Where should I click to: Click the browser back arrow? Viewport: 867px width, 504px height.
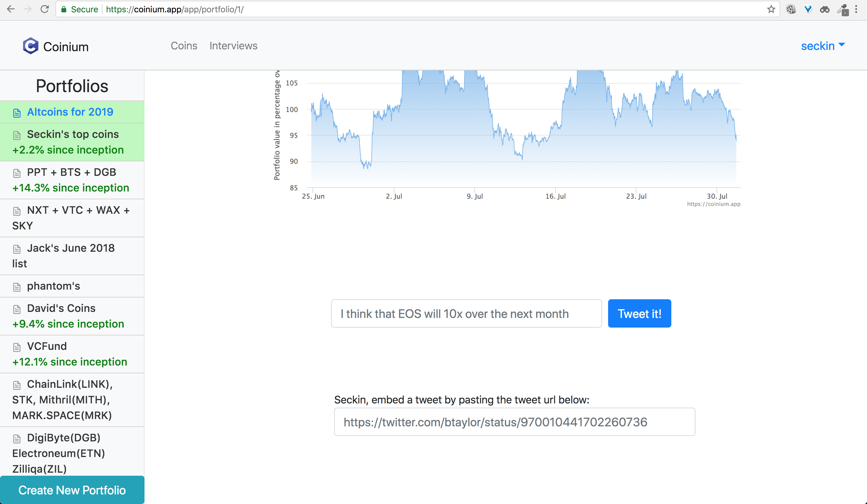(x=11, y=9)
